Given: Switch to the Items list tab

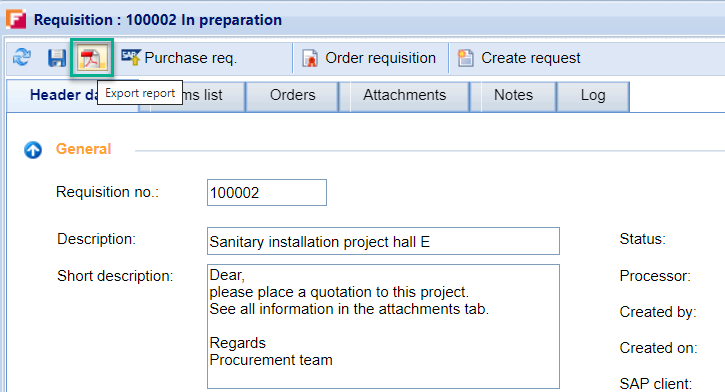Looking at the screenshot, I should pos(192,96).
